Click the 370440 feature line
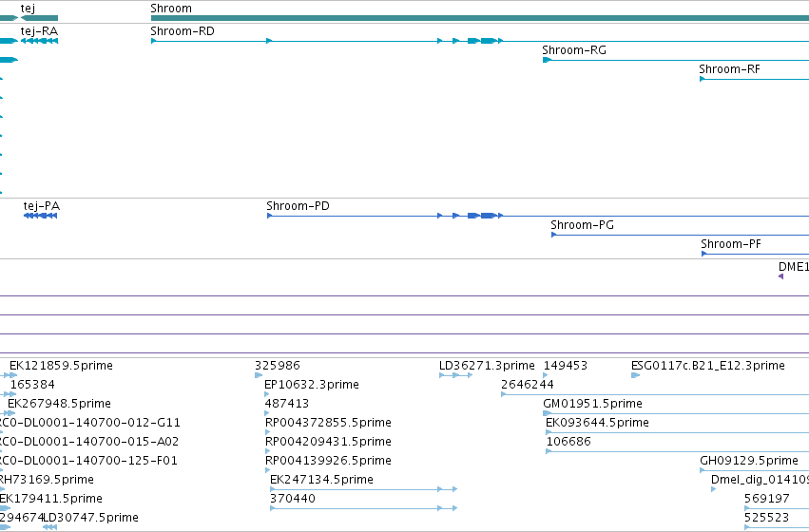 click(x=364, y=508)
